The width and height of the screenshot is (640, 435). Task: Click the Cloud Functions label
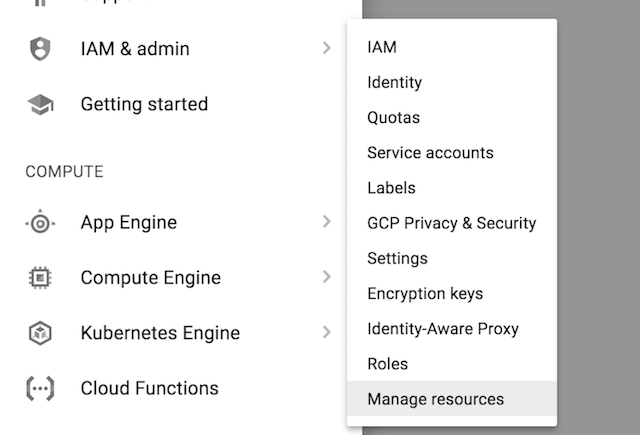click(149, 388)
